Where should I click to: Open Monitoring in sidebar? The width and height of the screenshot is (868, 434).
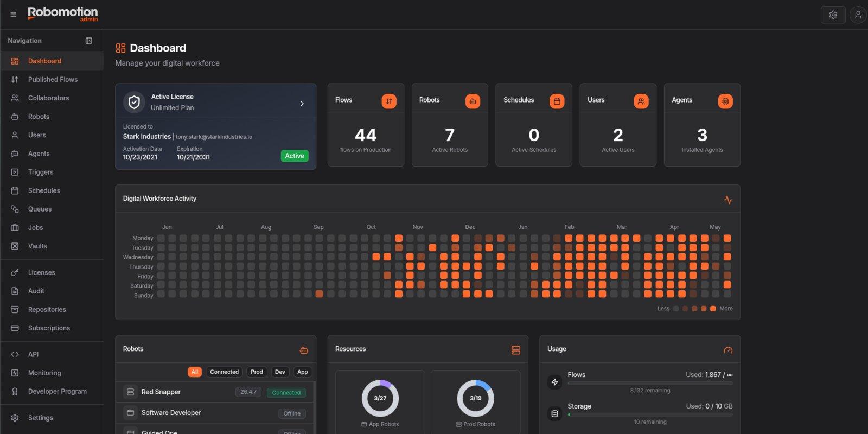click(52, 373)
